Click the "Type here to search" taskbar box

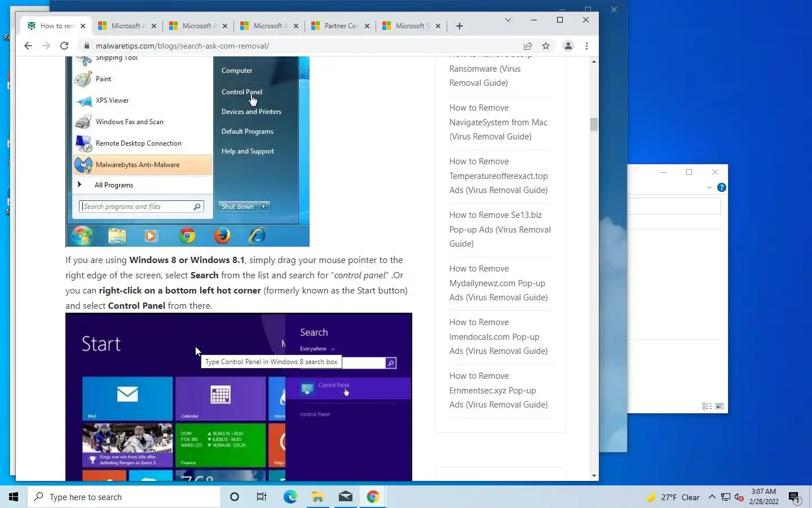click(x=124, y=497)
